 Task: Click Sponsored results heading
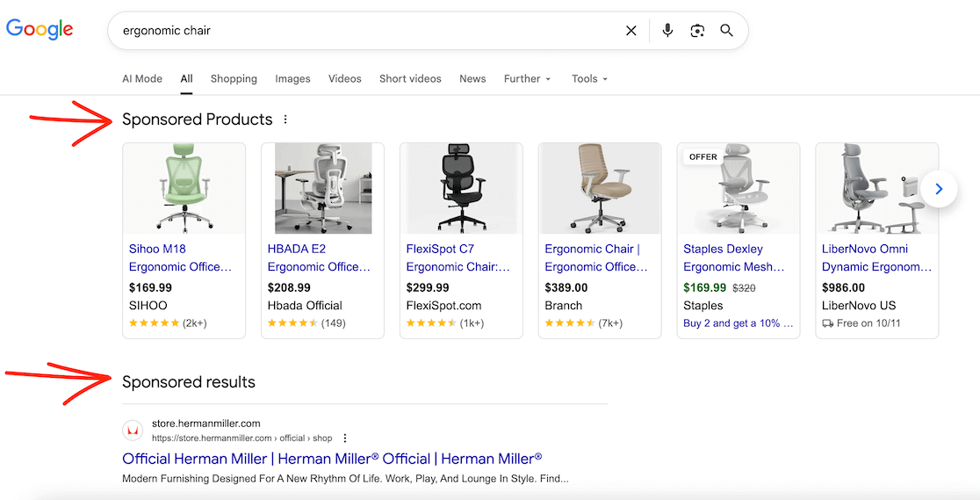click(x=189, y=382)
